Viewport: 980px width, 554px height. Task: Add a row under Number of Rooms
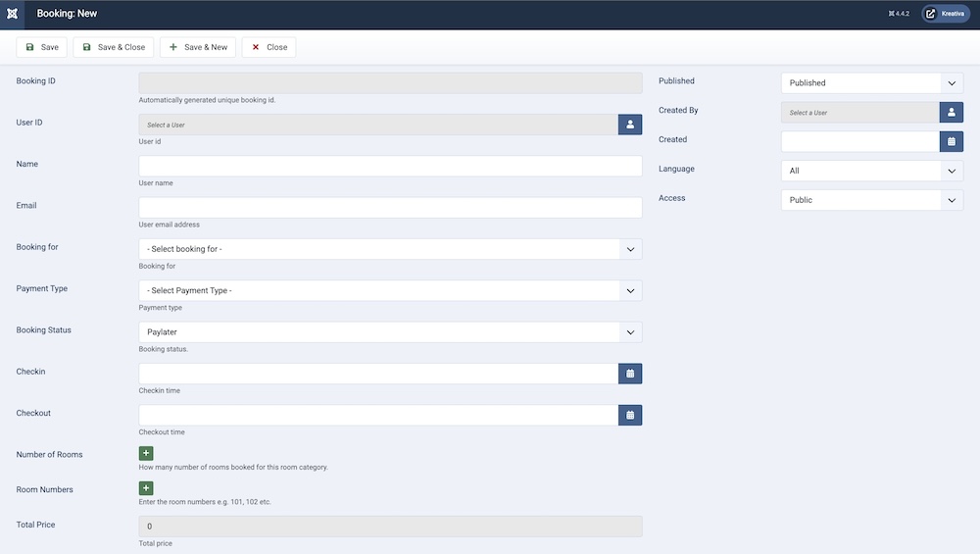[146, 453]
